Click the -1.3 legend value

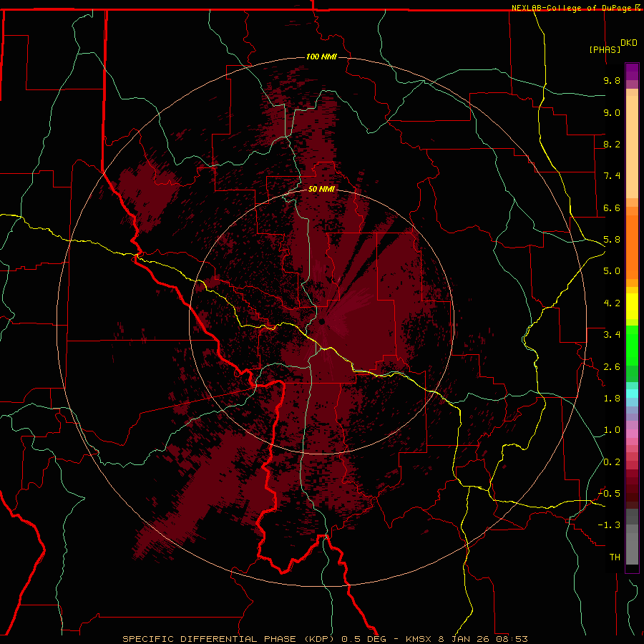click(x=609, y=525)
